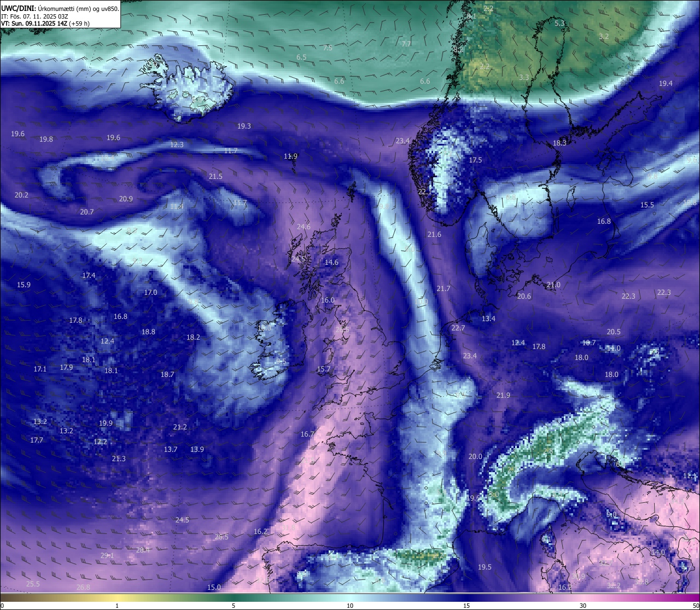Viewport: 700px width, 610px height.
Task: Click the 7.5 value in the green area
Action: [x=328, y=48]
